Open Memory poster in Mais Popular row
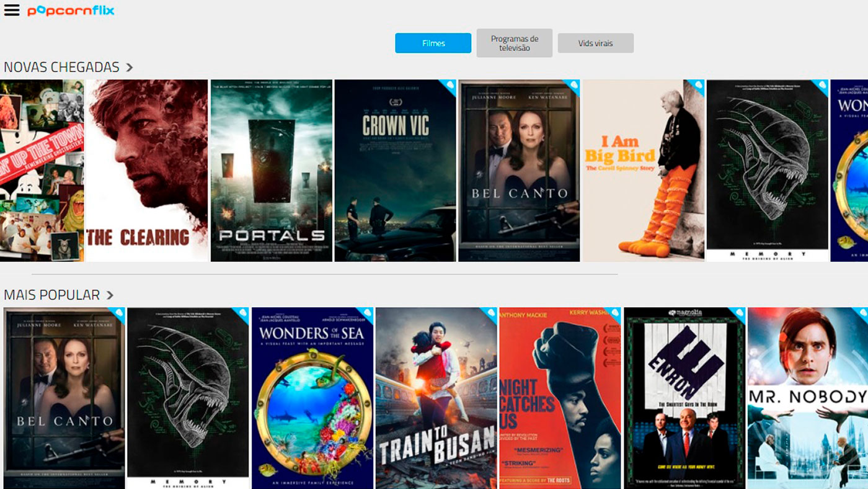The width and height of the screenshot is (868, 489). pos(188,398)
